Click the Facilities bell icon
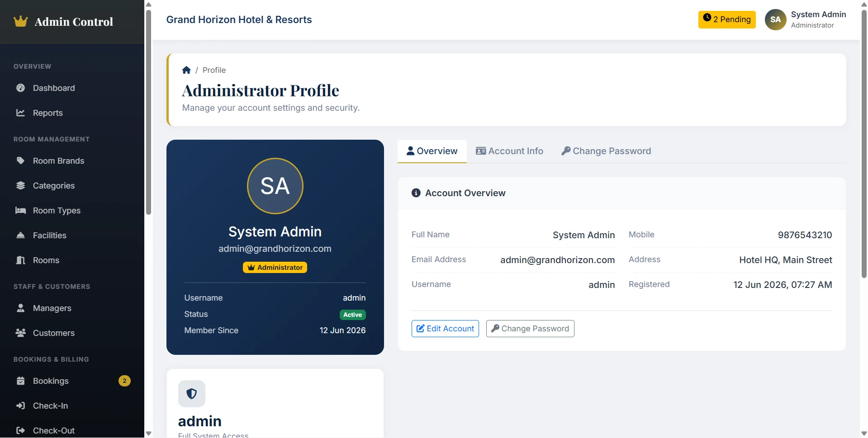 [x=20, y=235]
